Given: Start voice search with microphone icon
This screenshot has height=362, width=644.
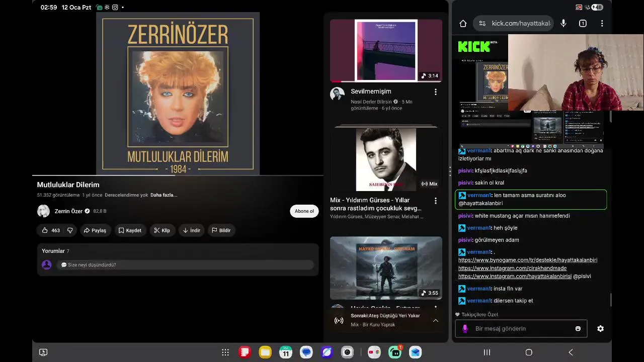Looking at the screenshot, I should click(x=563, y=23).
